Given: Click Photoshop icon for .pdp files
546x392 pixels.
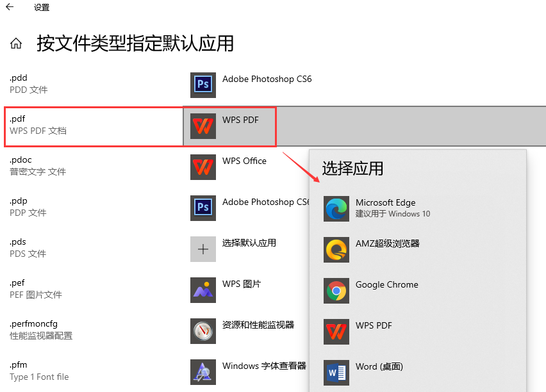Looking at the screenshot, I should pos(203,208).
